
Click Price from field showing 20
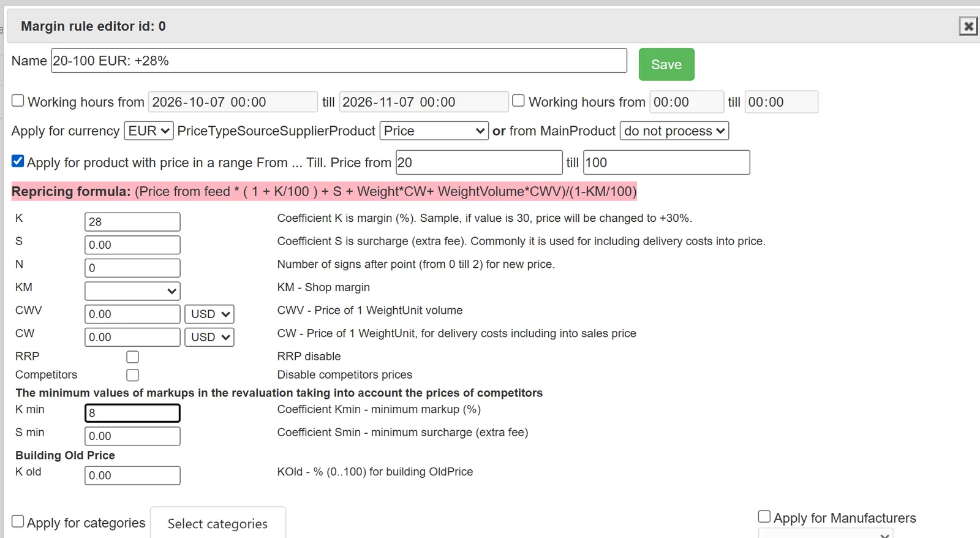[479, 162]
